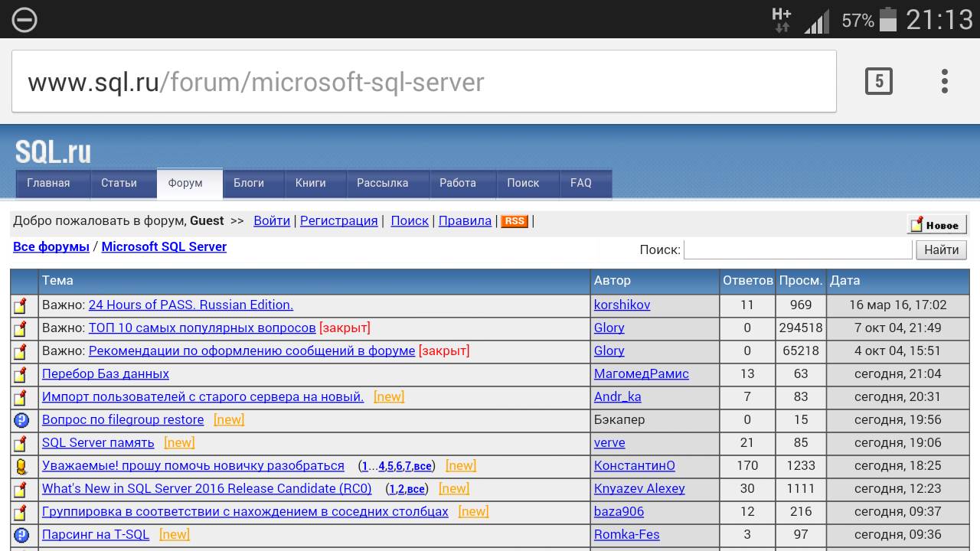
Task: Focus the 'Поиск' forum search field
Action: 797,249
